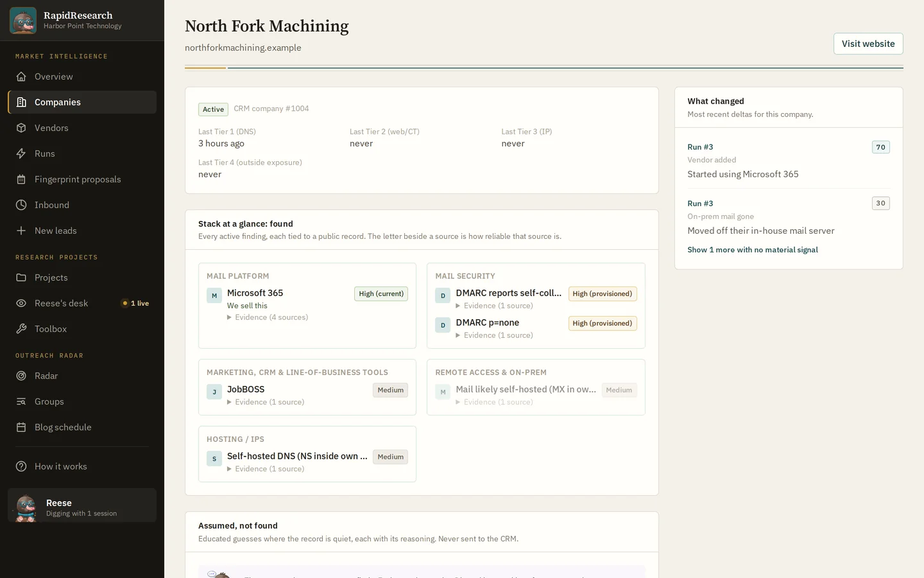
Task: Click the JobBOSS J badge
Action: pyautogui.click(x=214, y=392)
